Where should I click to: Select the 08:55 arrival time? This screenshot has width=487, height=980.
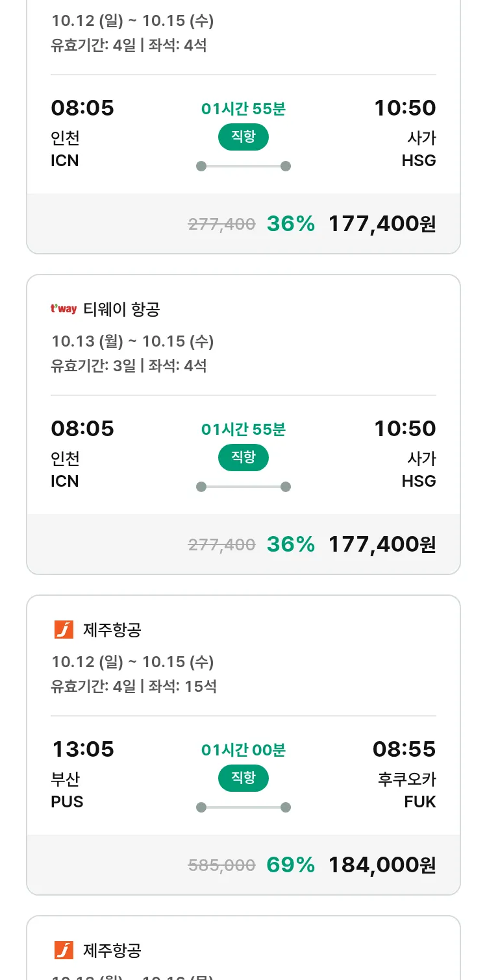(404, 750)
